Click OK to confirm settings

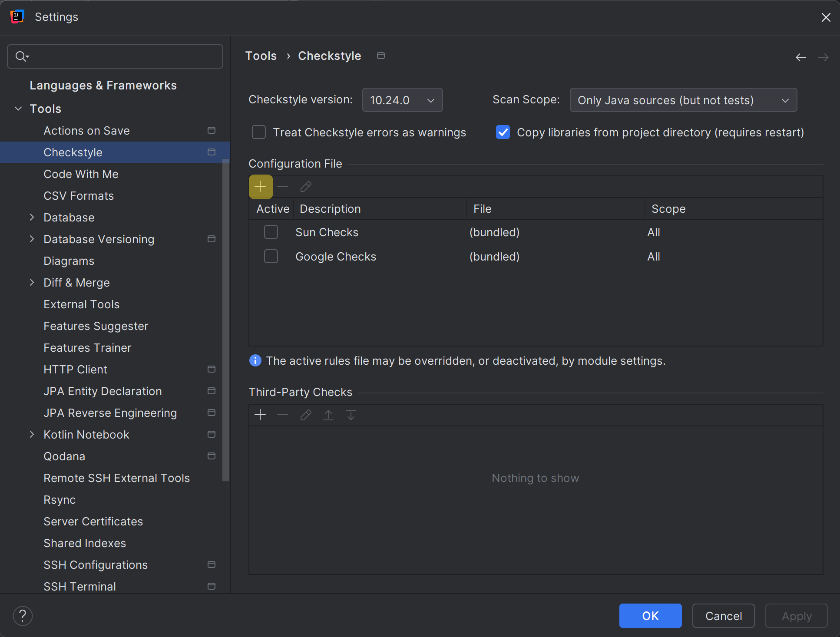651,616
